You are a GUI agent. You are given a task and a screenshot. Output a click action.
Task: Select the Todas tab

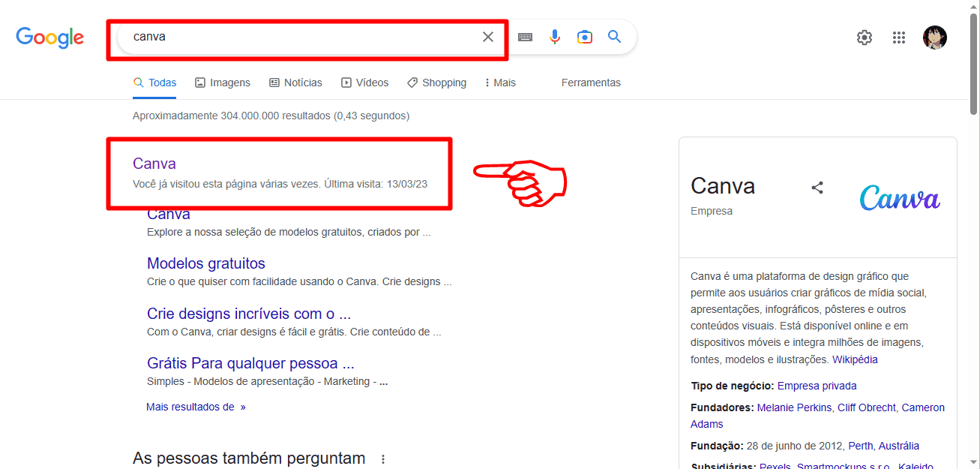coord(154,83)
